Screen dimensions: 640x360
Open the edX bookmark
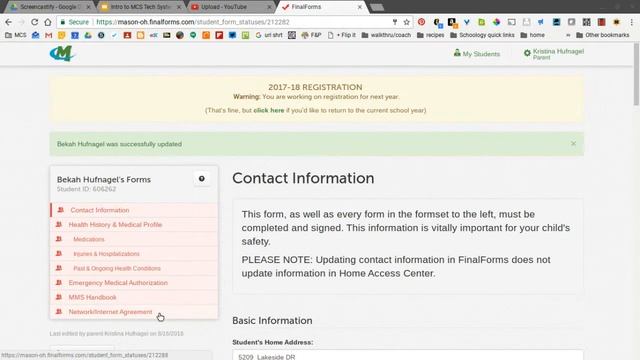[153, 36]
